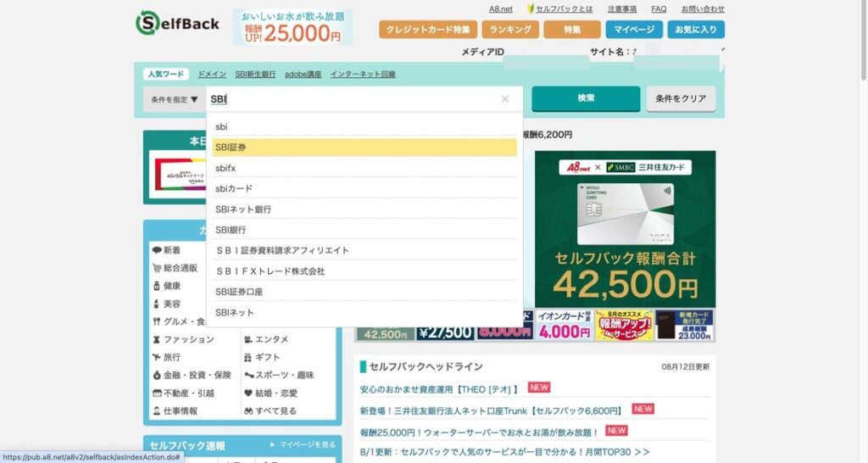Click the water server 25,000円 banner
The image size is (868, 463).
point(292,26)
